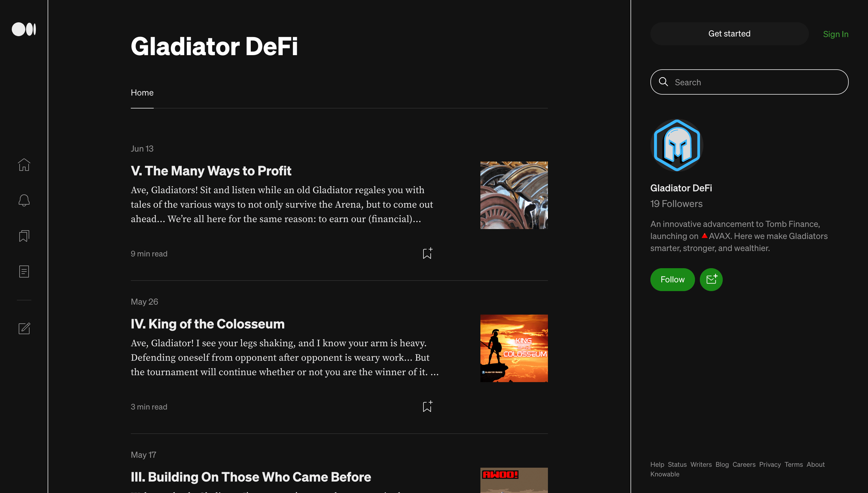This screenshot has width=868, height=493.
Task: Click the May 17 article date
Action: (143, 454)
